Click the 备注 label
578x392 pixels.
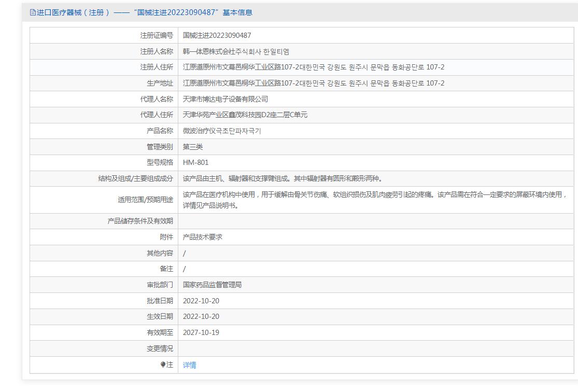pyautogui.click(x=166, y=269)
